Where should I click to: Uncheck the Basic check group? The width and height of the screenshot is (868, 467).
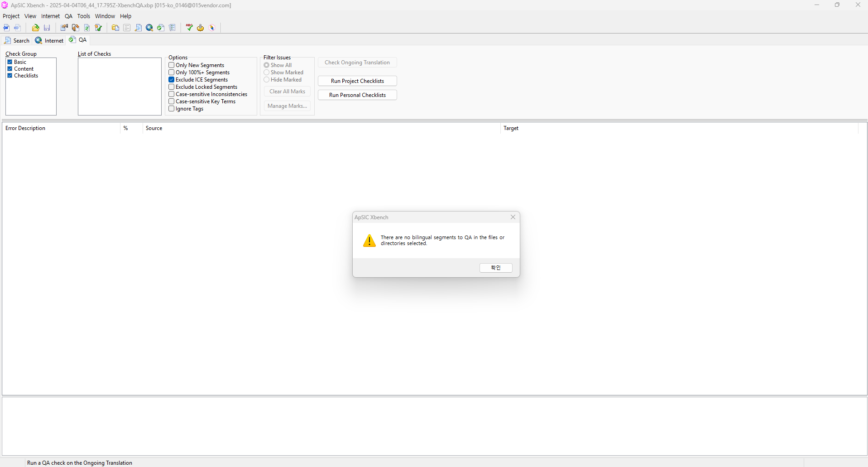[10, 62]
